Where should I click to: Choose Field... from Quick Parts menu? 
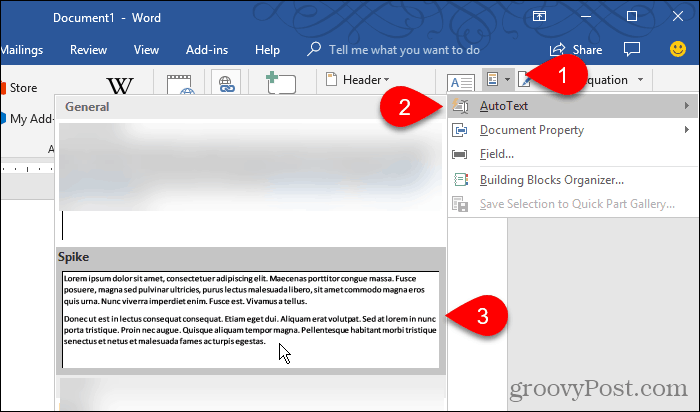572,154
